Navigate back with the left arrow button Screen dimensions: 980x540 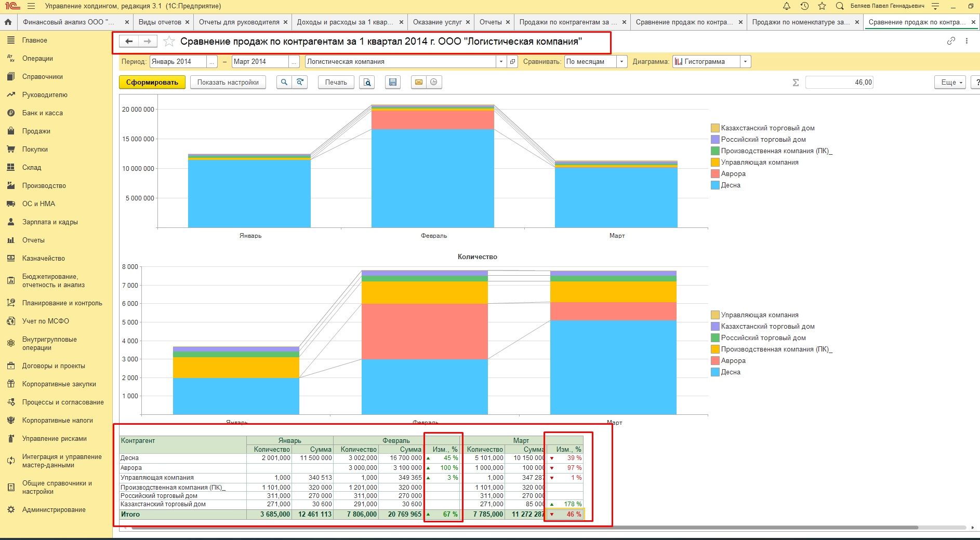tap(129, 42)
